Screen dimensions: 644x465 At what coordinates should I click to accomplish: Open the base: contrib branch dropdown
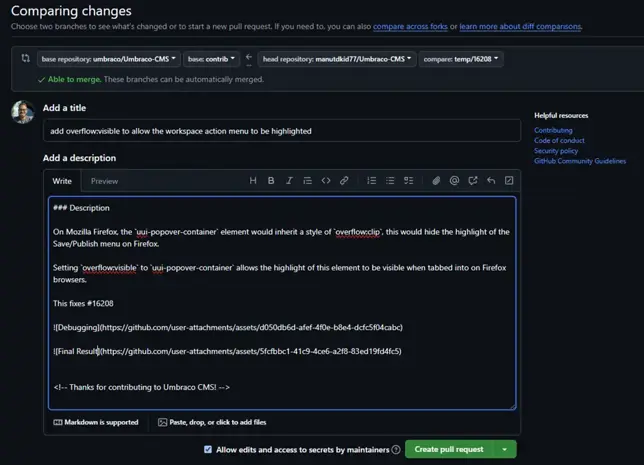click(211, 59)
